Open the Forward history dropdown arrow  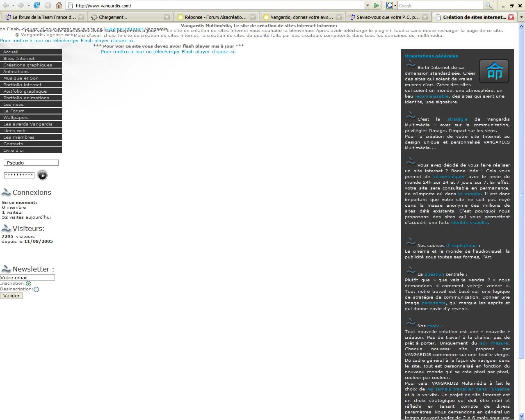click(28, 5)
